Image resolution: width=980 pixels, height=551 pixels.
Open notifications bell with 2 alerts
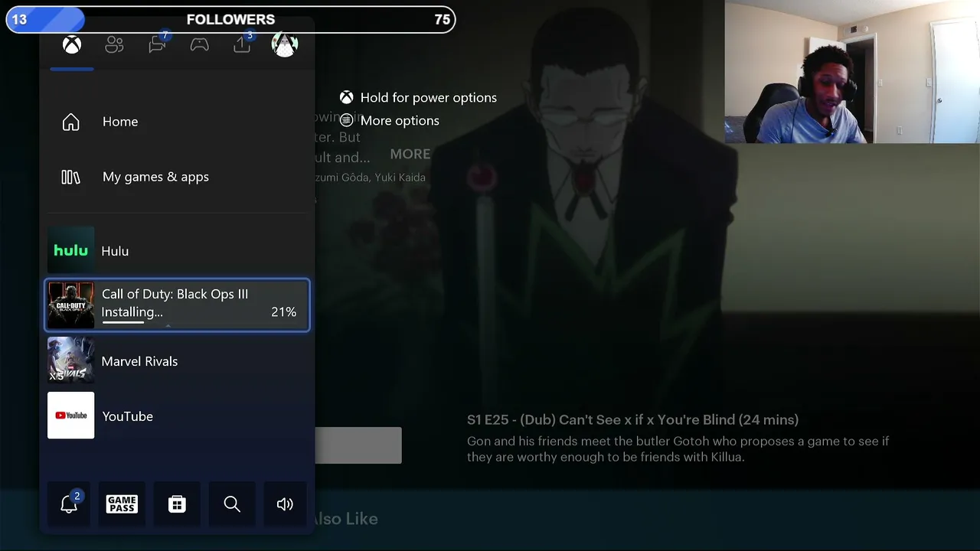69,504
